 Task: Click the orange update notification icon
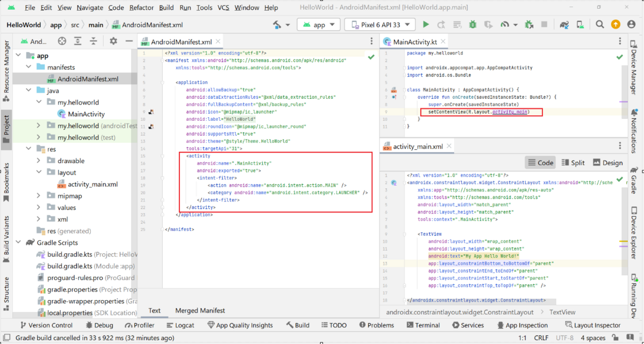point(616,25)
